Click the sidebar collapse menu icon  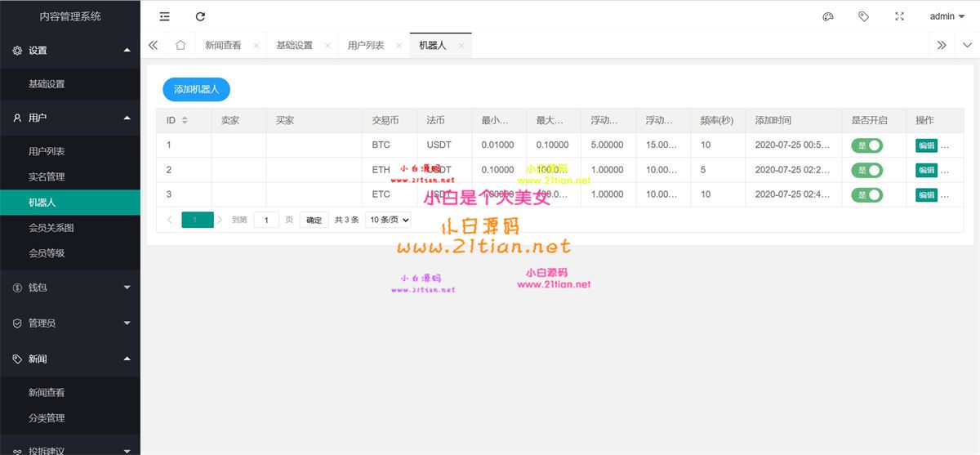click(x=165, y=16)
